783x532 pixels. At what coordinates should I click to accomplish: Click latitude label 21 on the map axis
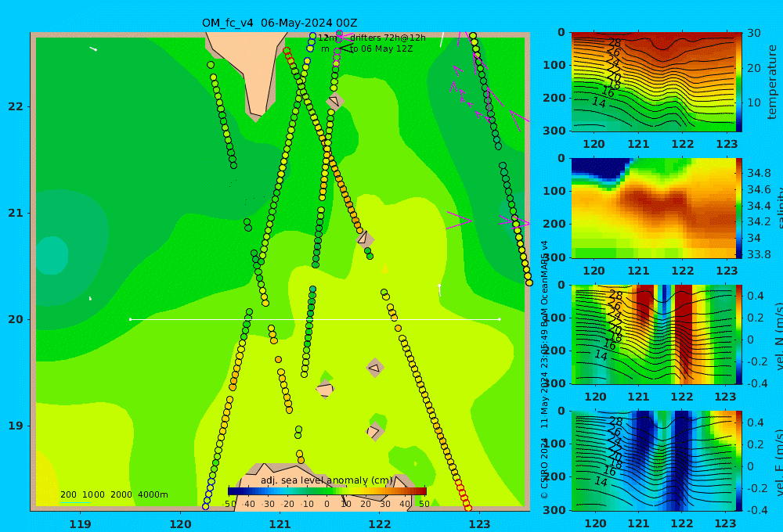[16, 213]
